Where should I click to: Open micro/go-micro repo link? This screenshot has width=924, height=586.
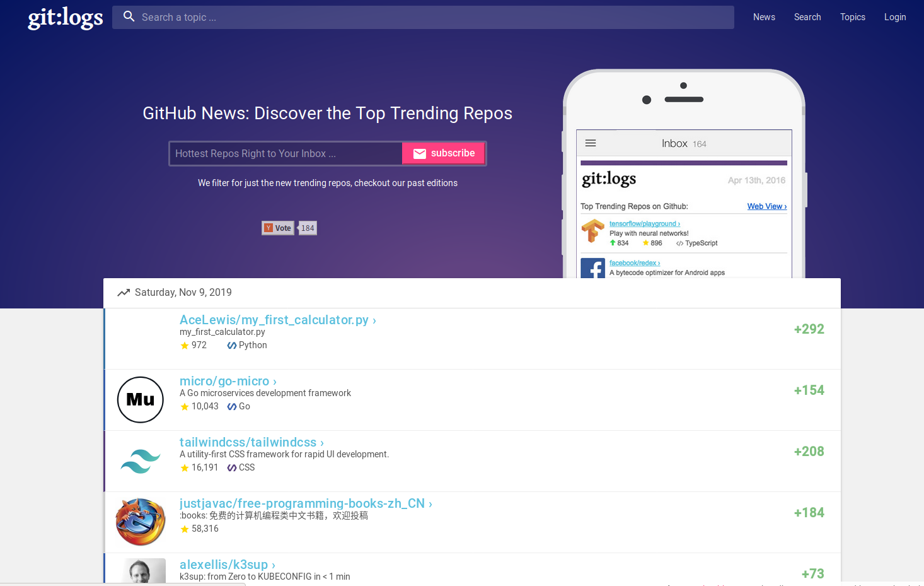(x=228, y=381)
